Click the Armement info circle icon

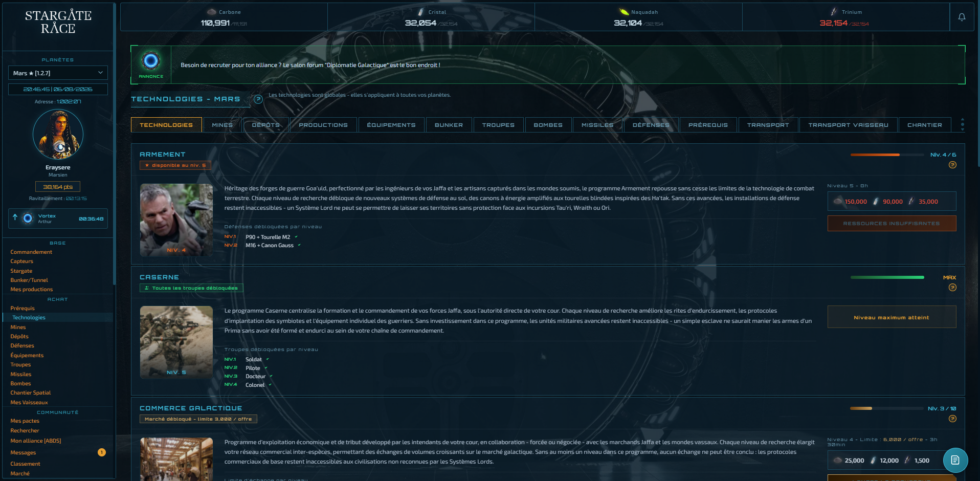pyautogui.click(x=952, y=165)
